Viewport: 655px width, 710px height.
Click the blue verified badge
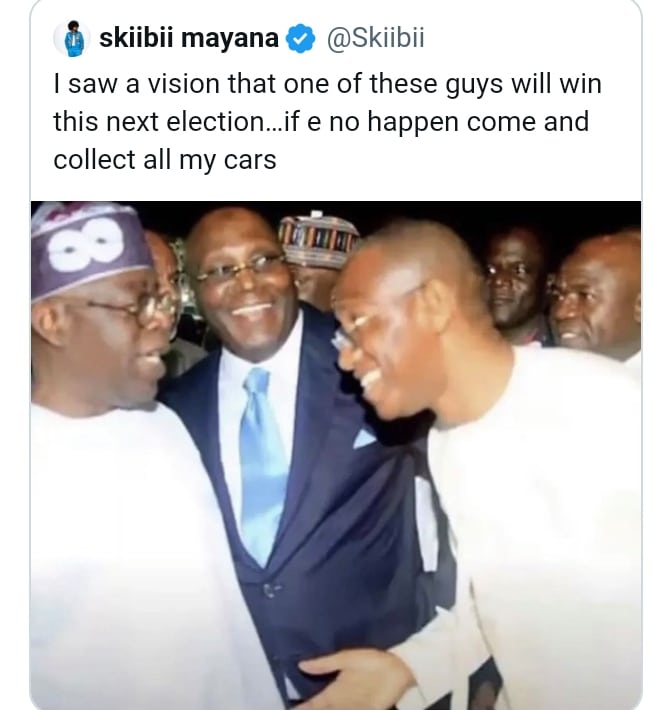[299, 39]
